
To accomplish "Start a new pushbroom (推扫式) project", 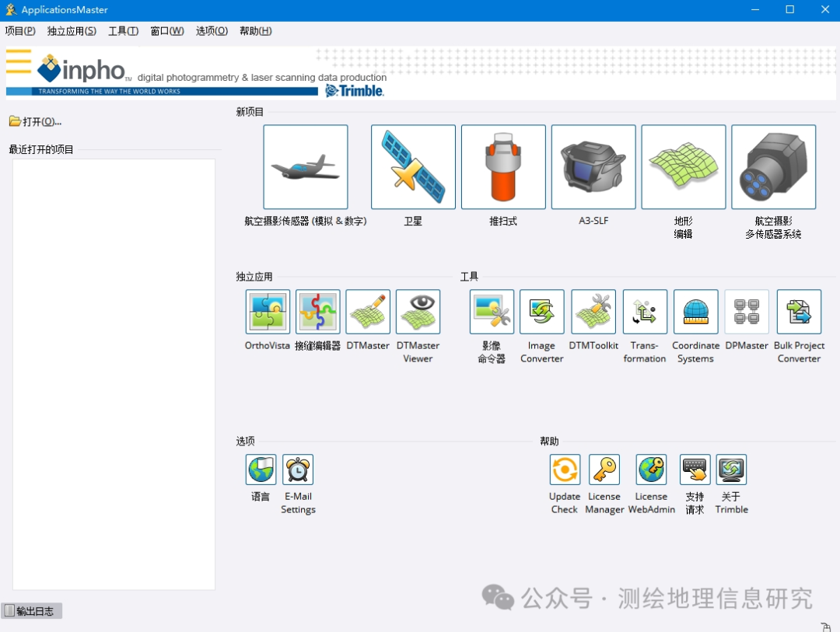I will coord(503,166).
